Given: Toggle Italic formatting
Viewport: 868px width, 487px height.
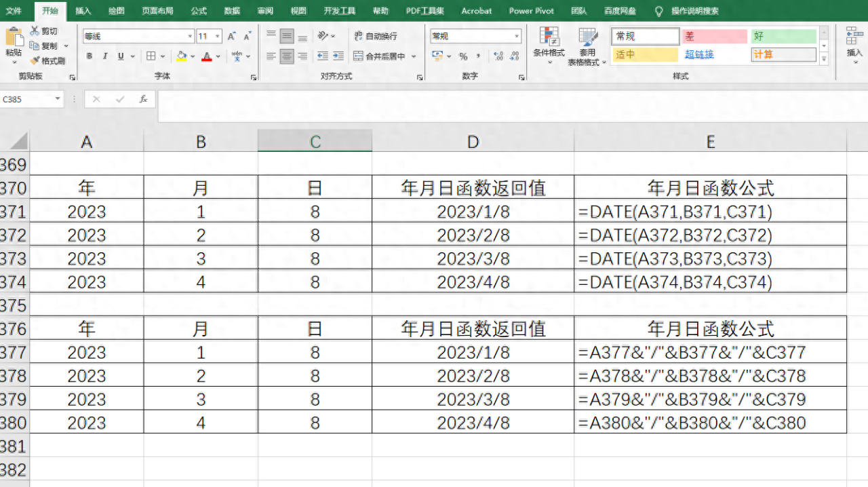Looking at the screenshot, I should 105,56.
